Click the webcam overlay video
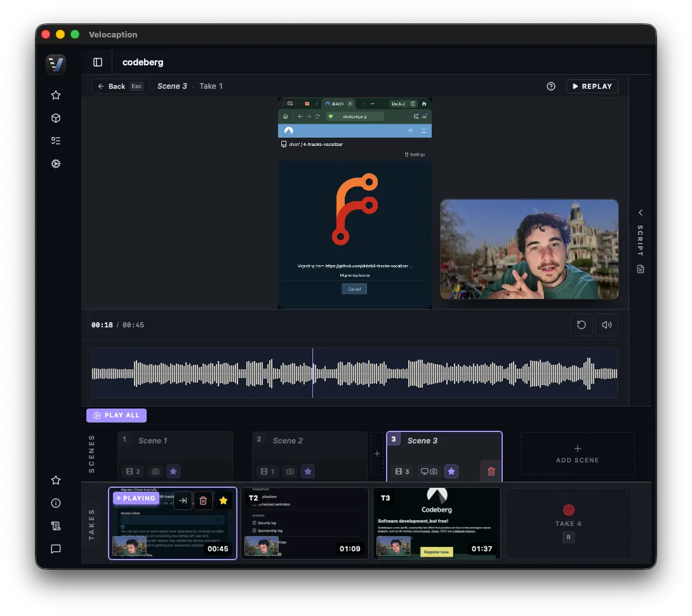This screenshot has height=616, width=692. click(x=529, y=249)
